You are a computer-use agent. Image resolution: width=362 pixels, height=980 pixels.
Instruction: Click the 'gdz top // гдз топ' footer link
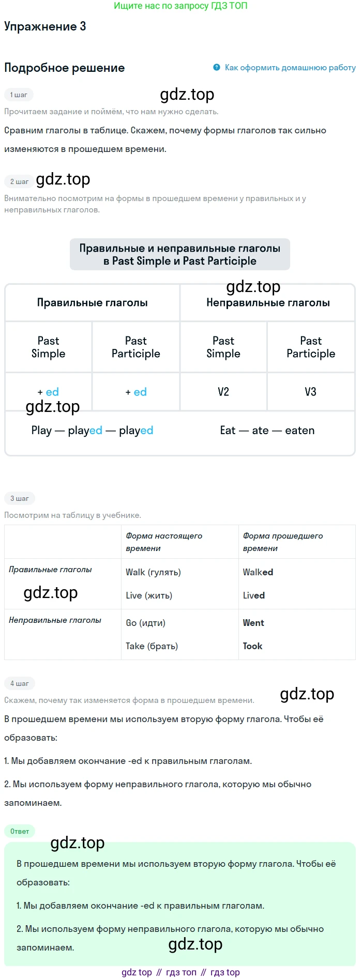coord(180,972)
